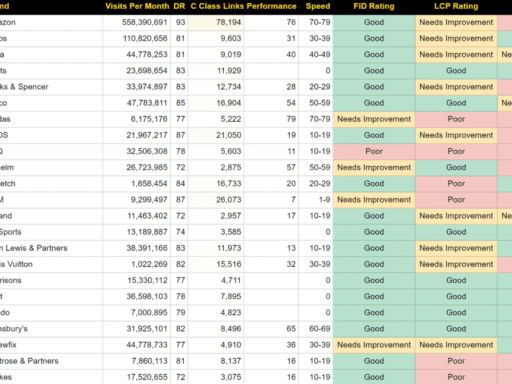
Task: Click the 9,603 links cell
Action: coord(216,38)
